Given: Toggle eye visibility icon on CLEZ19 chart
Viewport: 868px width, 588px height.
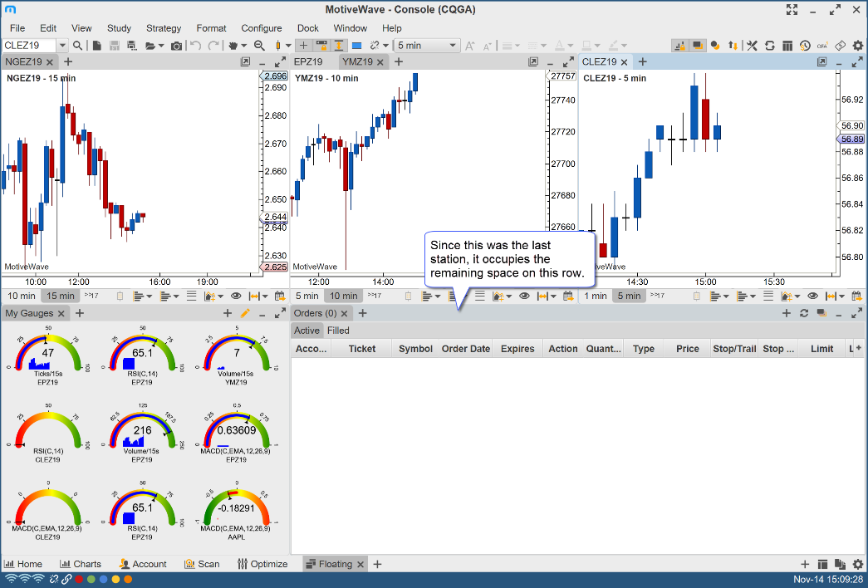Looking at the screenshot, I should point(812,296).
